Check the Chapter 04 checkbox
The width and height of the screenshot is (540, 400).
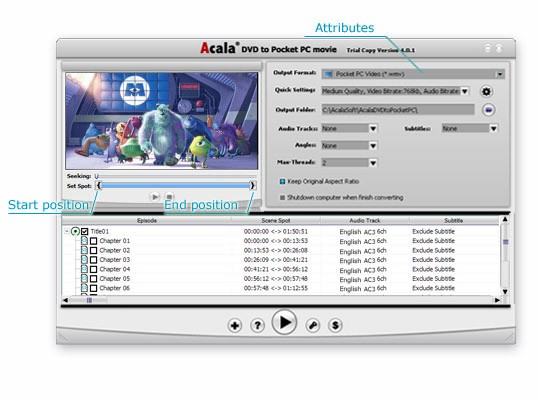click(x=93, y=269)
